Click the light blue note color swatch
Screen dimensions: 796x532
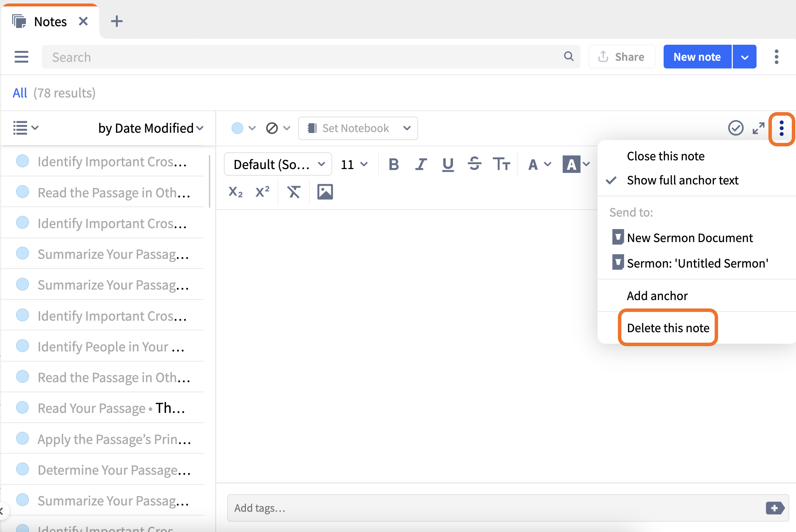(x=237, y=128)
